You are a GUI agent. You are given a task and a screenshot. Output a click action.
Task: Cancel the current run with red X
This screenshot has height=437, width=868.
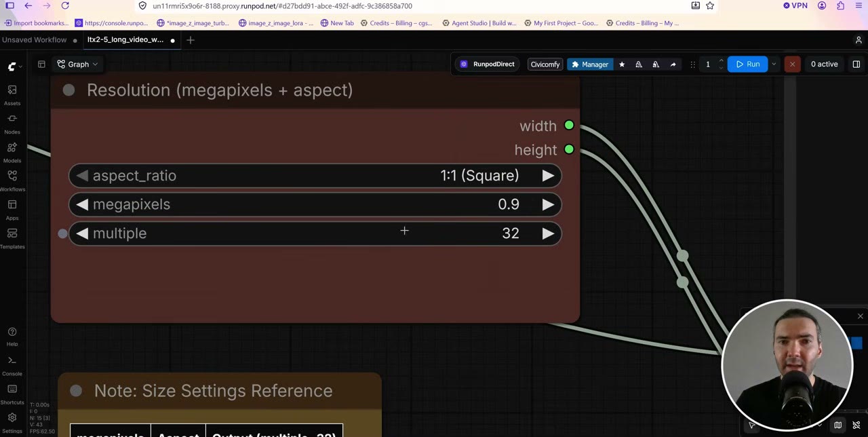tap(792, 64)
